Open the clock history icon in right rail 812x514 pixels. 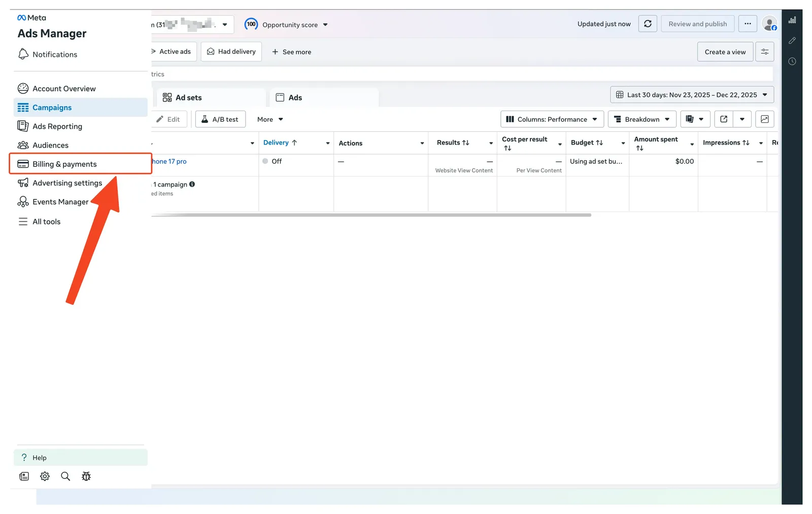tap(792, 61)
